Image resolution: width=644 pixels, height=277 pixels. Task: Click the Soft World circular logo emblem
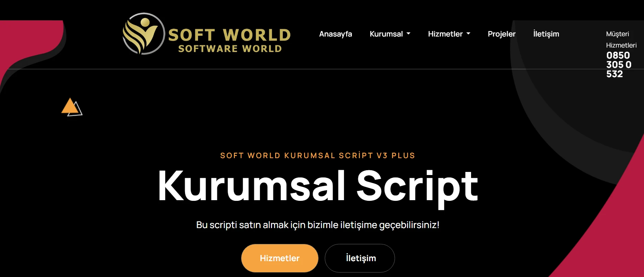[x=144, y=34]
